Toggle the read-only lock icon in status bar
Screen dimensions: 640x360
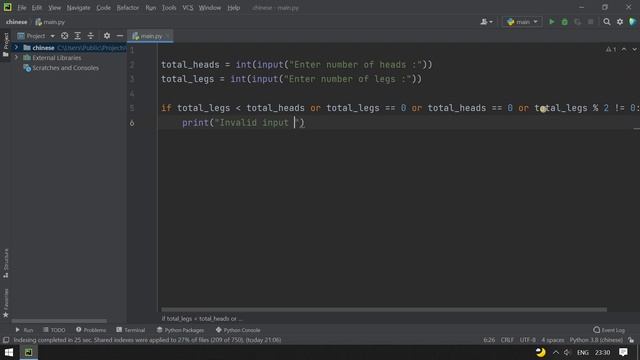pyautogui.click(x=631, y=340)
